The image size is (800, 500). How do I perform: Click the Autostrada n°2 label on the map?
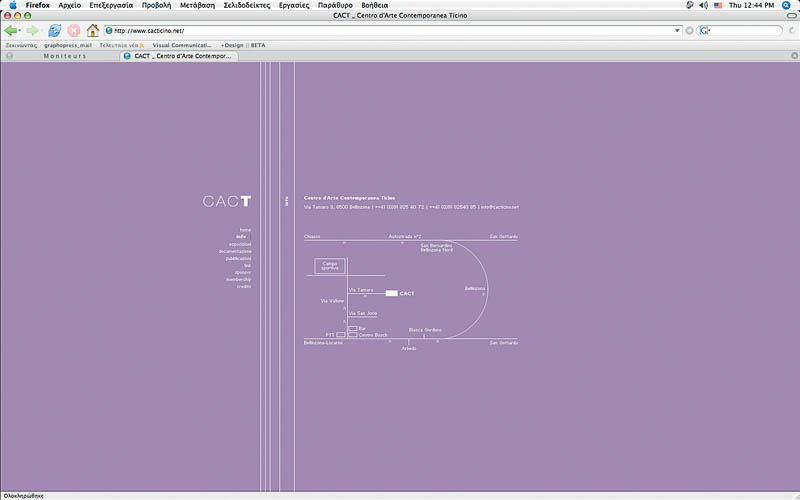point(405,237)
